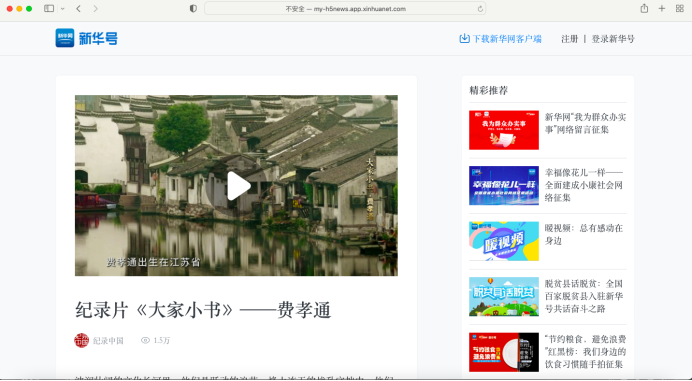Open 节约粮食 避免浪费 thumbnail
Screen dimensions: 692x381
504,352
